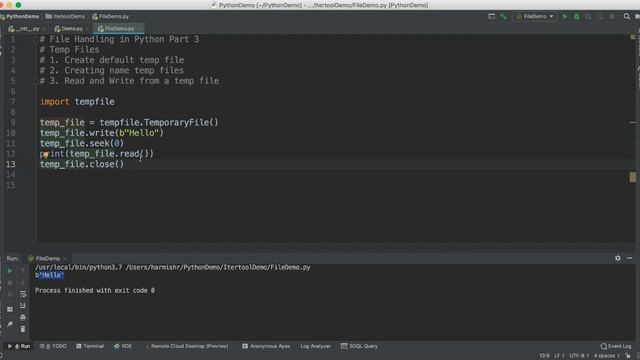Click temp_file.seek(0) on line 11
This screenshot has height=360, width=640.
82,143
